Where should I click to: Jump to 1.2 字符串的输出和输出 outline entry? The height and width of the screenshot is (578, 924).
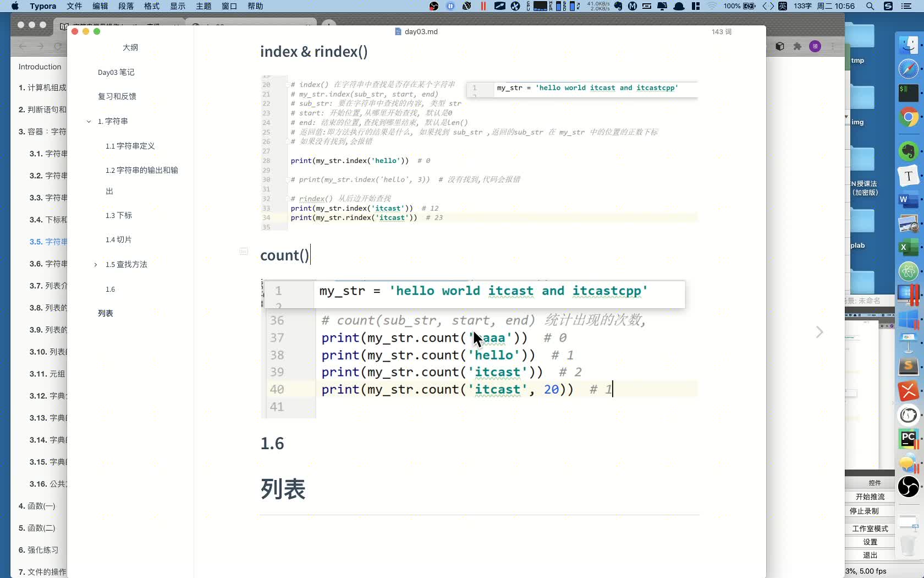point(142,181)
